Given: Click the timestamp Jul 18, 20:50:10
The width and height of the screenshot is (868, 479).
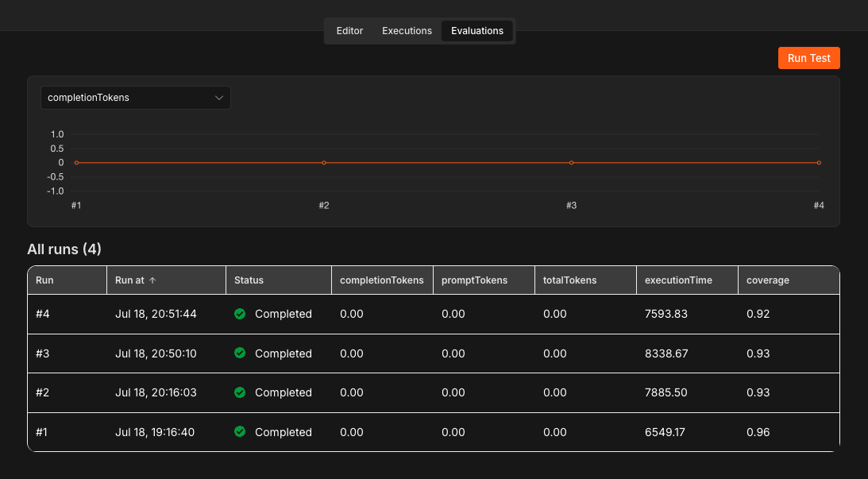Looking at the screenshot, I should pyautogui.click(x=156, y=353).
